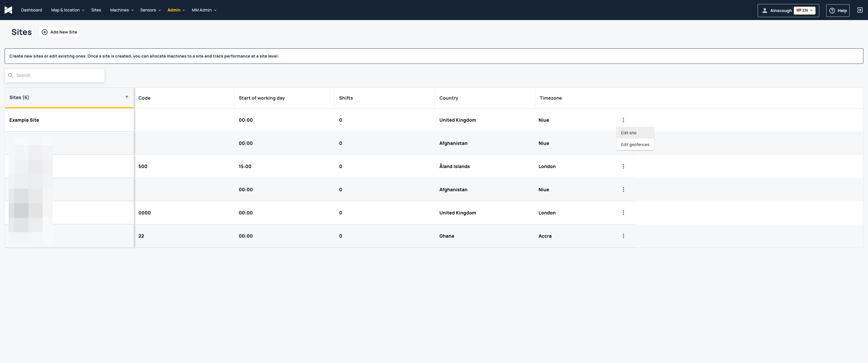Click the sort arrow in Sites column header
Image resolution: width=868 pixels, height=363 pixels.
point(127,97)
